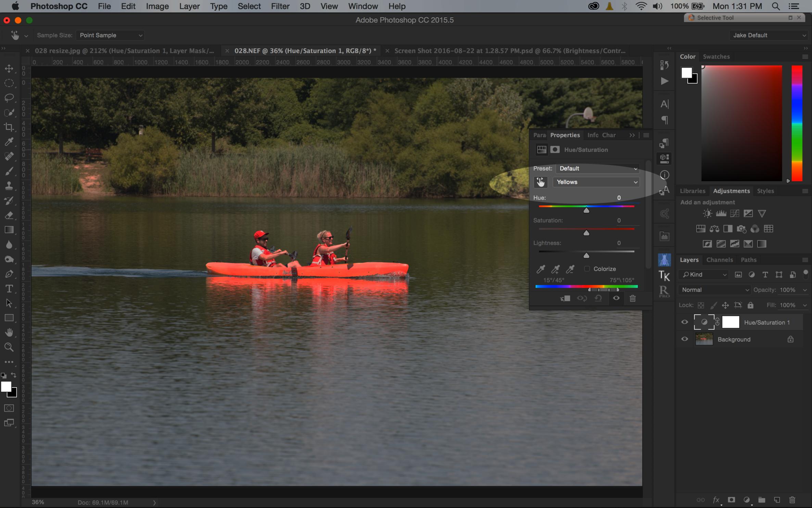Click the on-image adjustment hand icon

541,182
